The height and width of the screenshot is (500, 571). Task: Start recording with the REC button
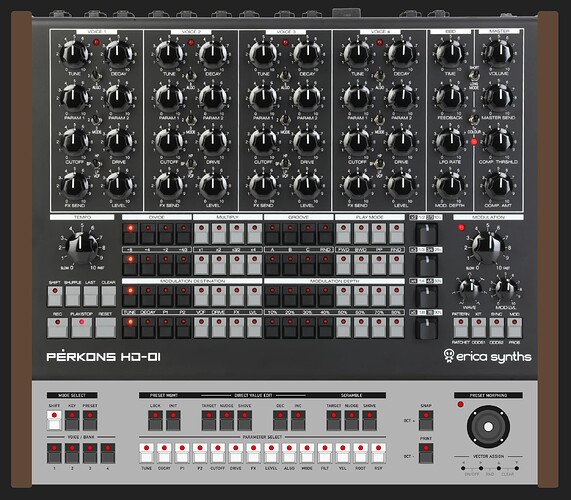click(57, 327)
